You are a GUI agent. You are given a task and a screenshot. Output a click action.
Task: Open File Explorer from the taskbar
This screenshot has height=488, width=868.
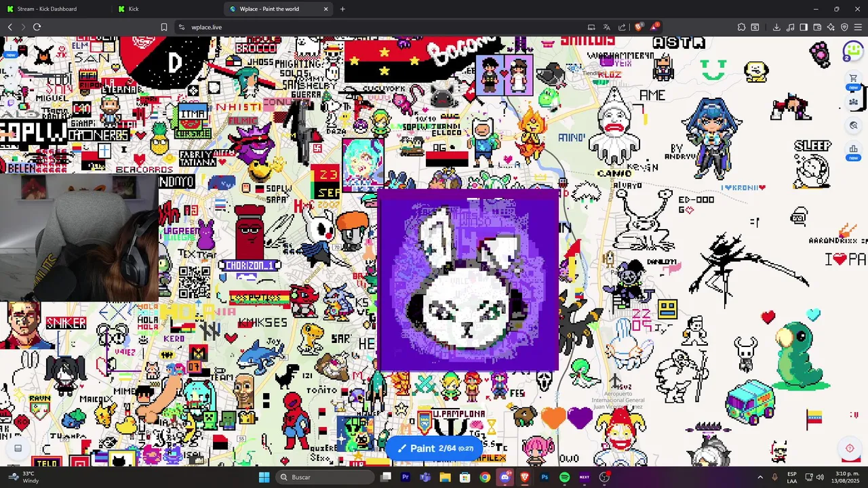445,477
